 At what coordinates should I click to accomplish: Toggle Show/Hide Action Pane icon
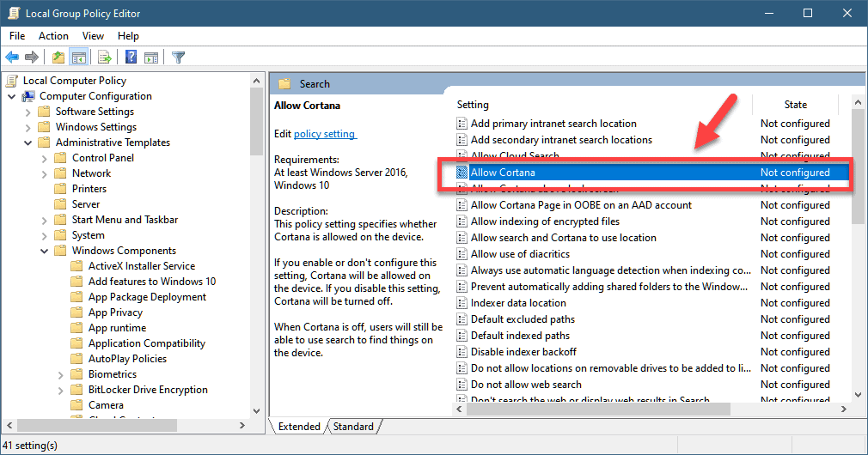151,57
